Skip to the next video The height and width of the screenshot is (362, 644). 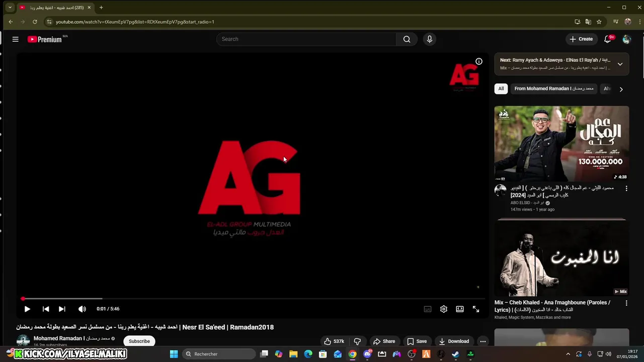(x=62, y=309)
